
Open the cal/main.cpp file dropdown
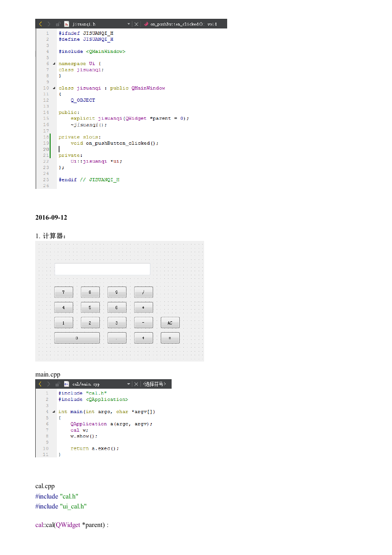point(129,384)
